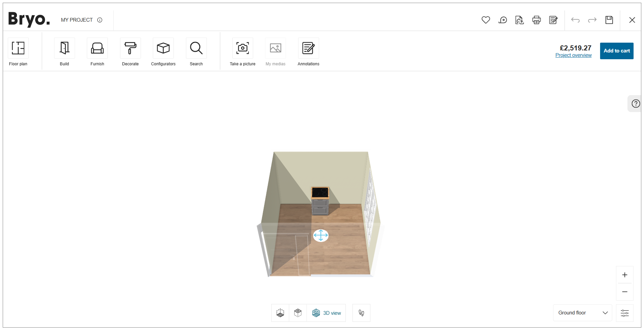This screenshot has width=644, height=330.
Task: Toggle the top-down box view mode
Action: click(x=298, y=313)
